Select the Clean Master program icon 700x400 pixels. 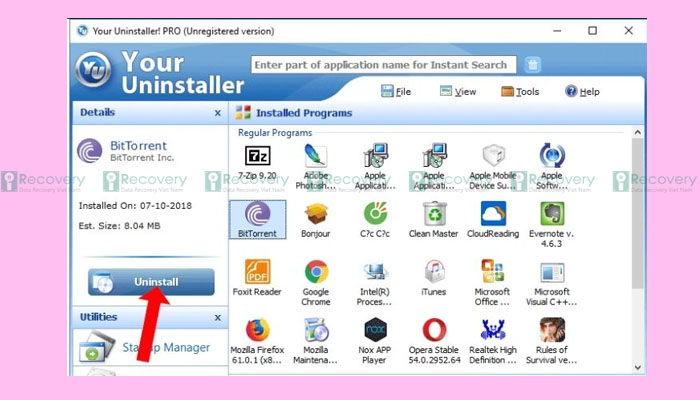click(434, 214)
